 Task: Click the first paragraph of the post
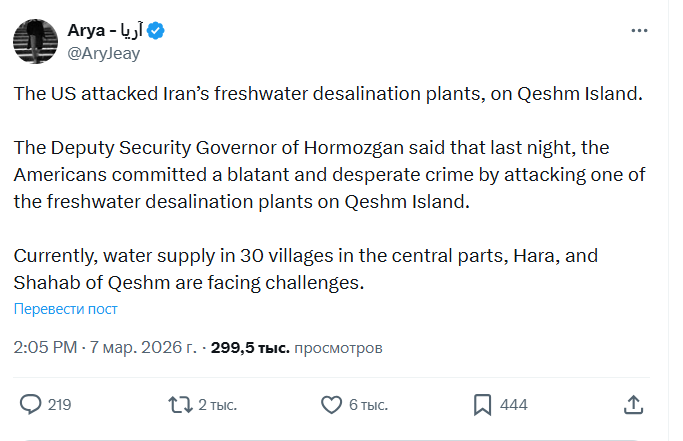click(326, 94)
